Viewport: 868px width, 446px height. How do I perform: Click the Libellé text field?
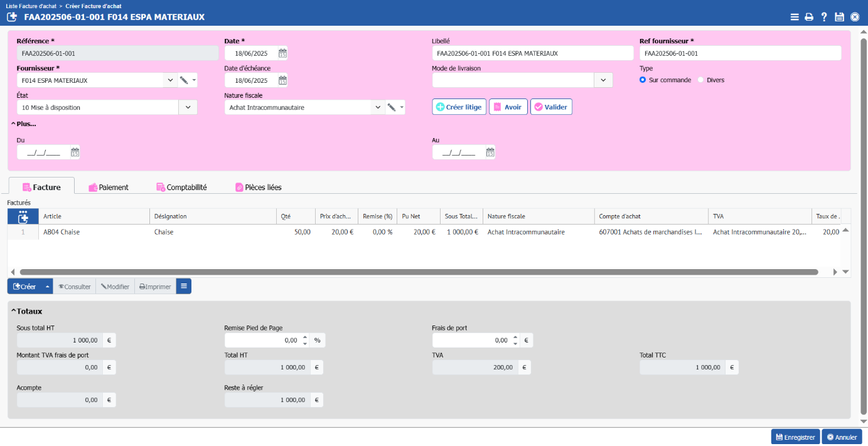tap(532, 53)
